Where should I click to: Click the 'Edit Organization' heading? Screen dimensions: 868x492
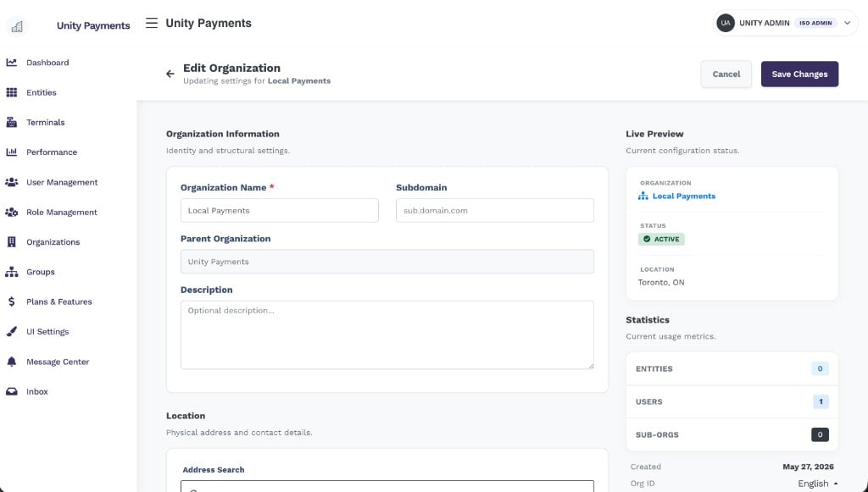(232, 68)
